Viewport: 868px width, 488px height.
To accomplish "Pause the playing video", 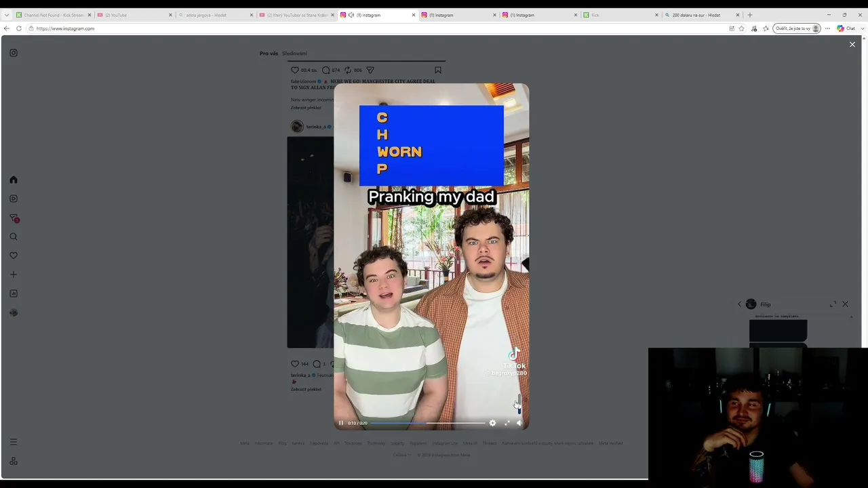I will coord(341,423).
